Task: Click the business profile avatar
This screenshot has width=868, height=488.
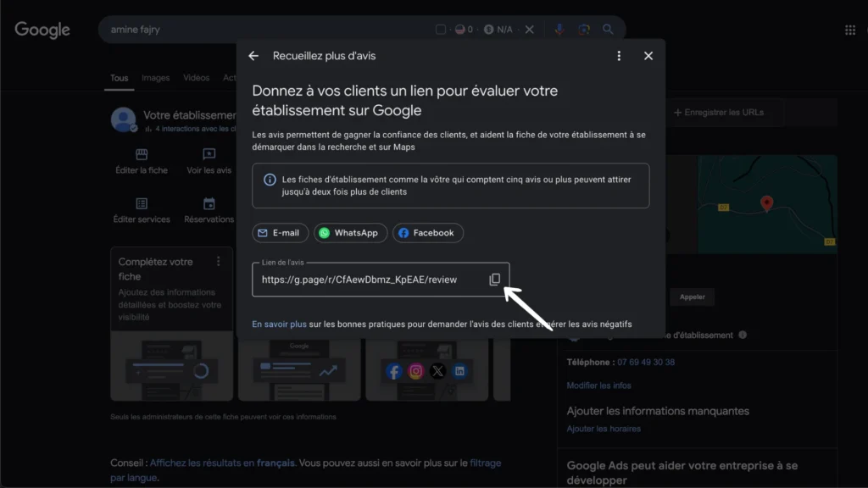Action: (x=124, y=119)
